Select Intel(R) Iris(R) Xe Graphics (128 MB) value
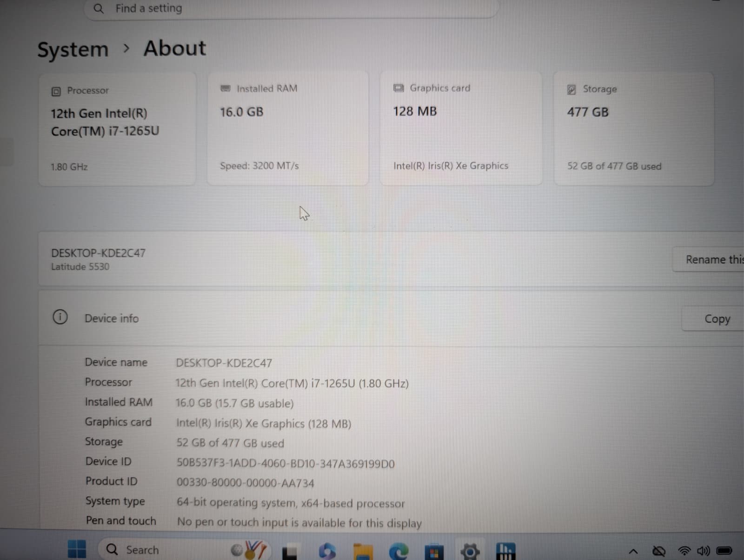Image resolution: width=744 pixels, height=560 pixels. (264, 424)
